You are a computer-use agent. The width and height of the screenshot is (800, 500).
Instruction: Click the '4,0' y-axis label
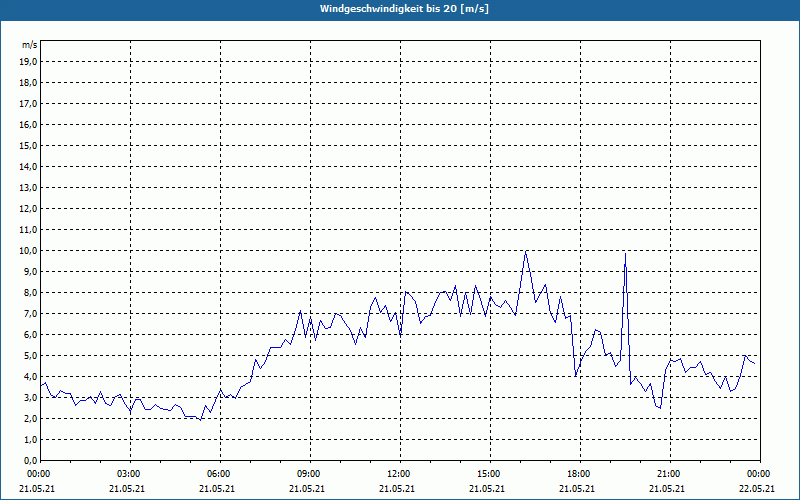coord(31,377)
